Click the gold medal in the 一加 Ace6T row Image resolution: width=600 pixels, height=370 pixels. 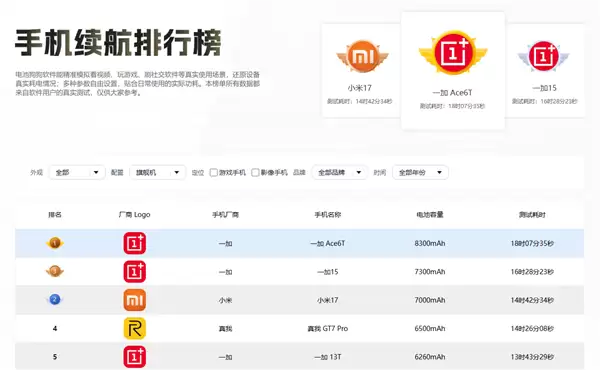55,243
